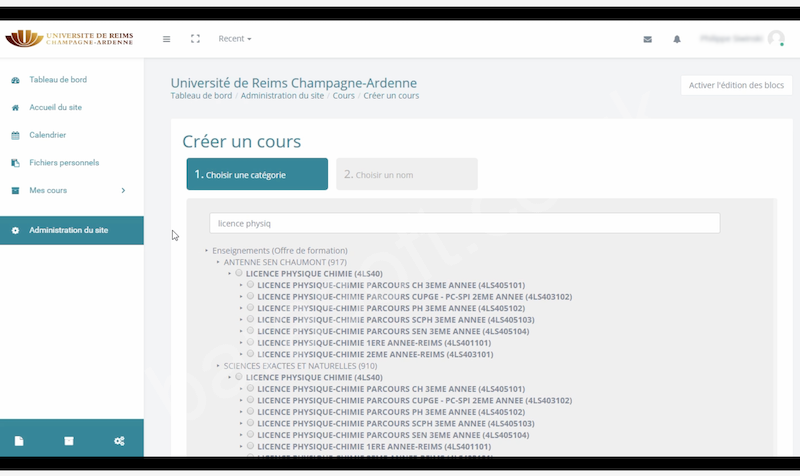
Task: Expand first PARCOURS CUPGE - PC-SPI arrow under CHAUMONT
Action: click(241, 297)
